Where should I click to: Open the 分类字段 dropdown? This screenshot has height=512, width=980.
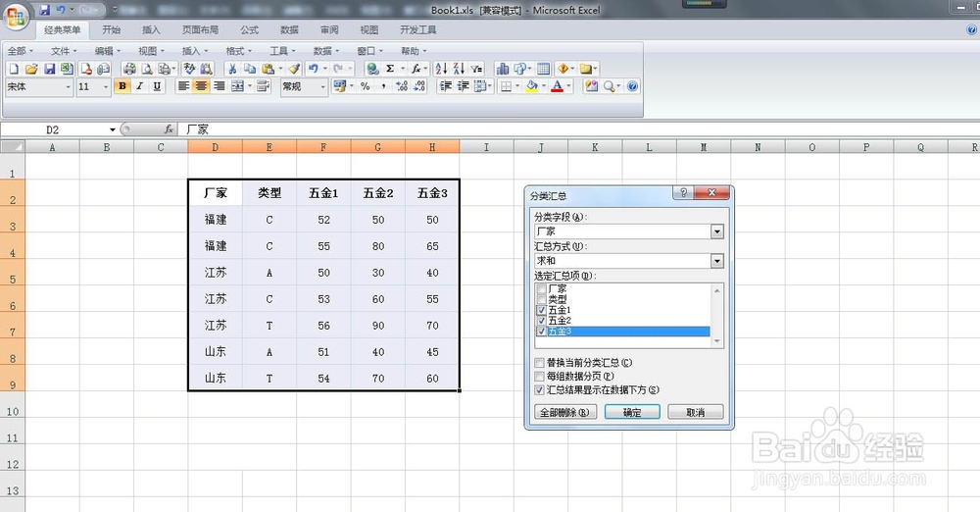click(717, 231)
